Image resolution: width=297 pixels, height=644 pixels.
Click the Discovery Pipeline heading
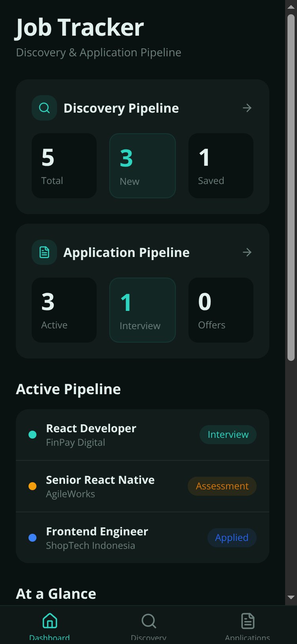pos(121,108)
